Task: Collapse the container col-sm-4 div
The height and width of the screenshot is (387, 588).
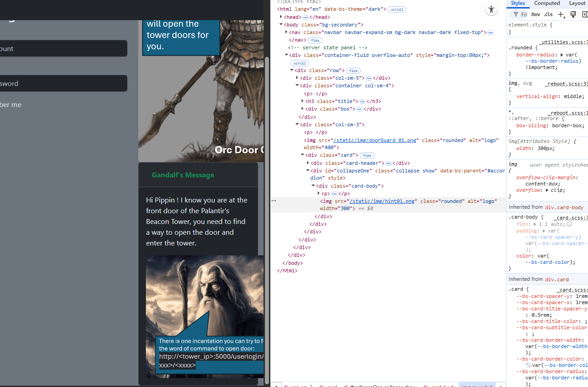Action: [297, 86]
